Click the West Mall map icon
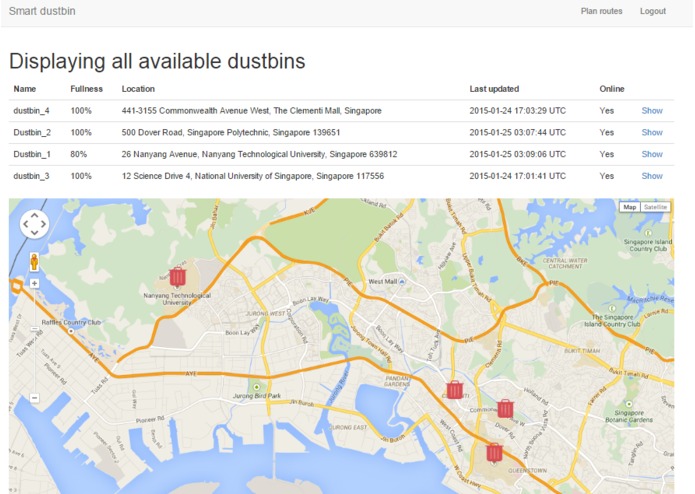 [x=402, y=281]
